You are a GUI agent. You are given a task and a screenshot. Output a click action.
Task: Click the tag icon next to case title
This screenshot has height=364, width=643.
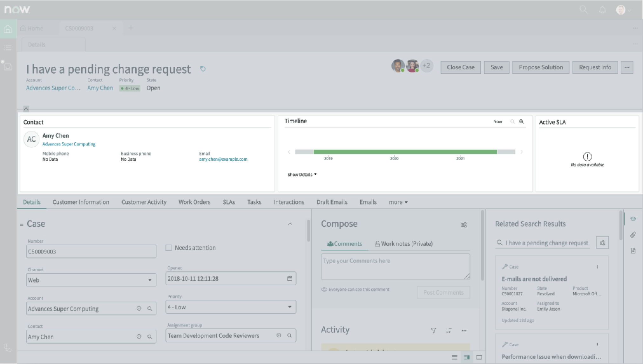(x=203, y=69)
